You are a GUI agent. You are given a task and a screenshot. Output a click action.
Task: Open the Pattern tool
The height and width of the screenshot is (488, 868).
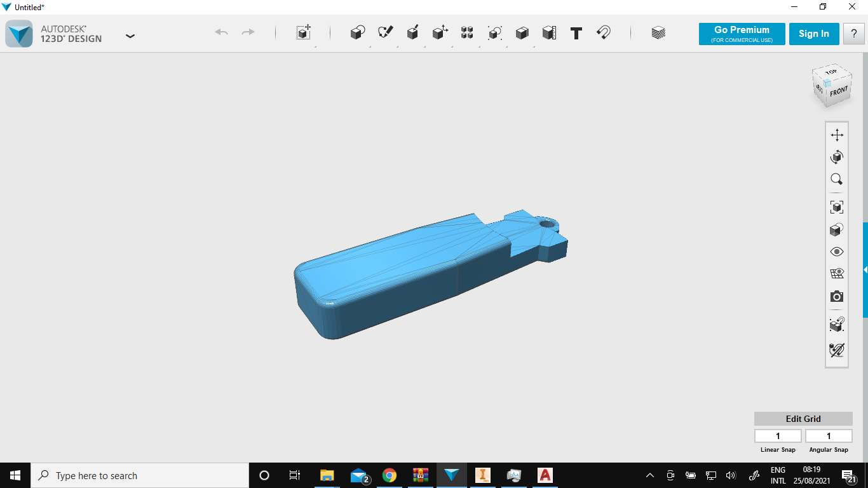467,33
